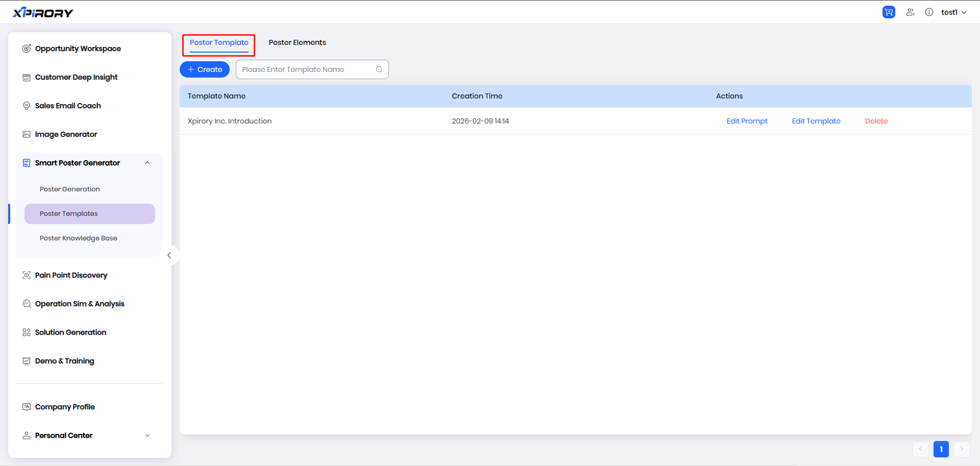Viewport: 980px width, 466px height.
Task: Click the shopping cart icon in header
Action: (x=889, y=12)
